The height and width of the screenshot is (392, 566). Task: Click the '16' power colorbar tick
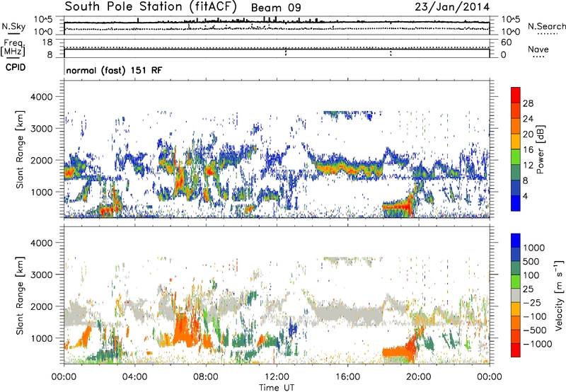tap(528, 150)
